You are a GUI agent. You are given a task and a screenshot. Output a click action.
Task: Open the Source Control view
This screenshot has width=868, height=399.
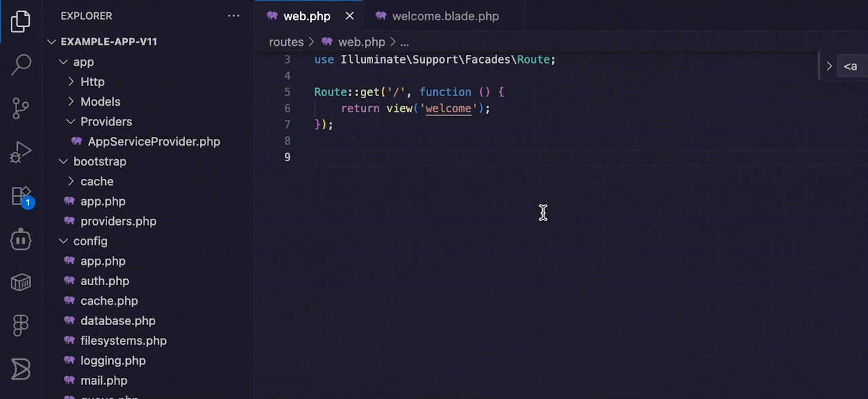(21, 108)
